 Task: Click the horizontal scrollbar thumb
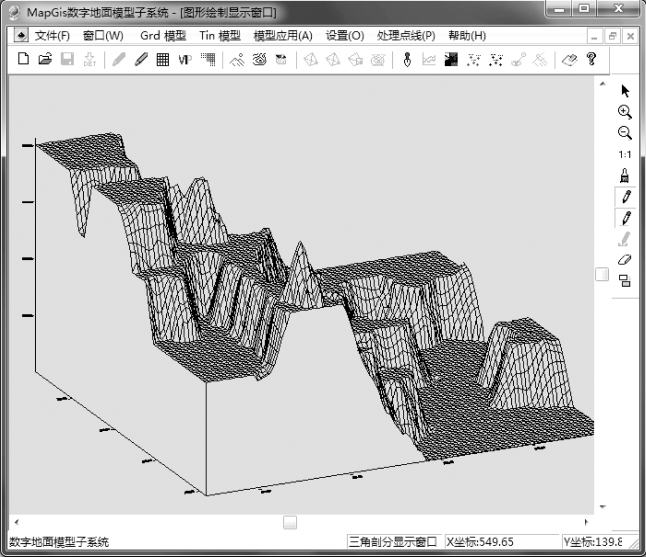290,522
